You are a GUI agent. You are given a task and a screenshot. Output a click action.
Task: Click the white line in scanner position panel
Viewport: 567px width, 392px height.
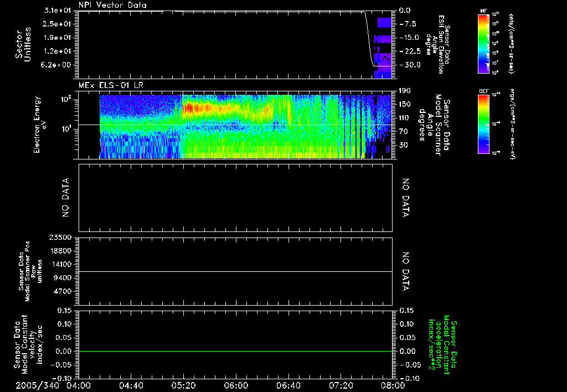click(235, 271)
